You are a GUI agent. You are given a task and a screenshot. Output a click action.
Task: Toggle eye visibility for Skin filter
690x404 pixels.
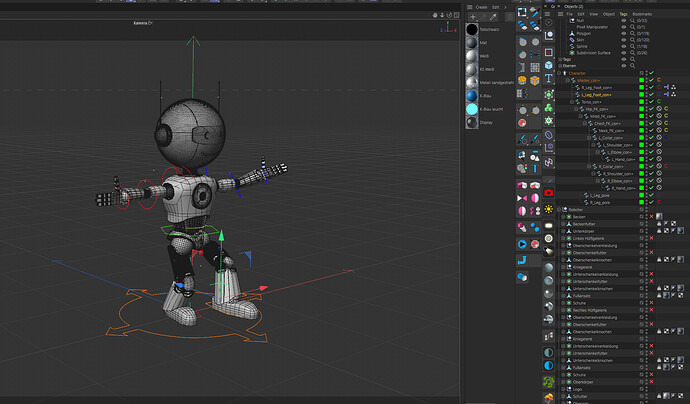tap(624, 40)
